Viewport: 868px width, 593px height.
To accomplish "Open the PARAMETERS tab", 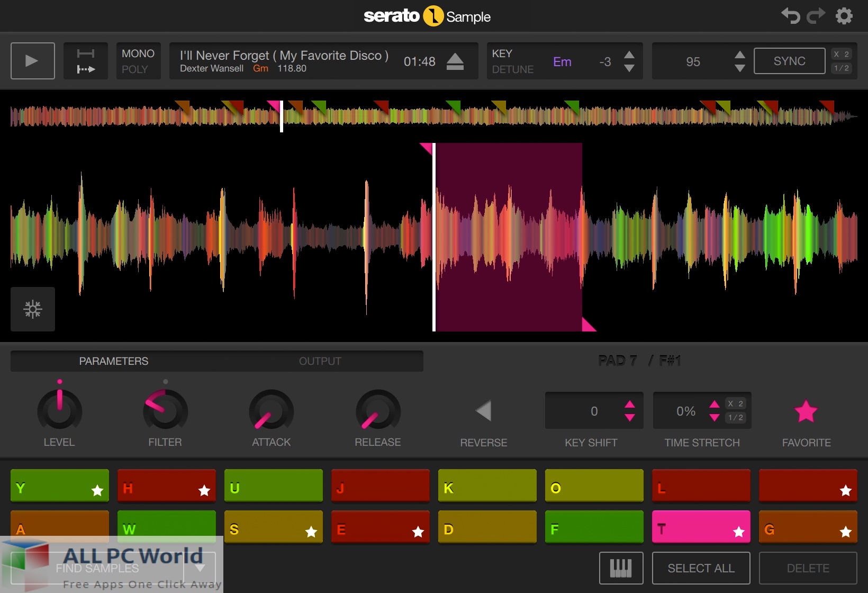I will 114,361.
